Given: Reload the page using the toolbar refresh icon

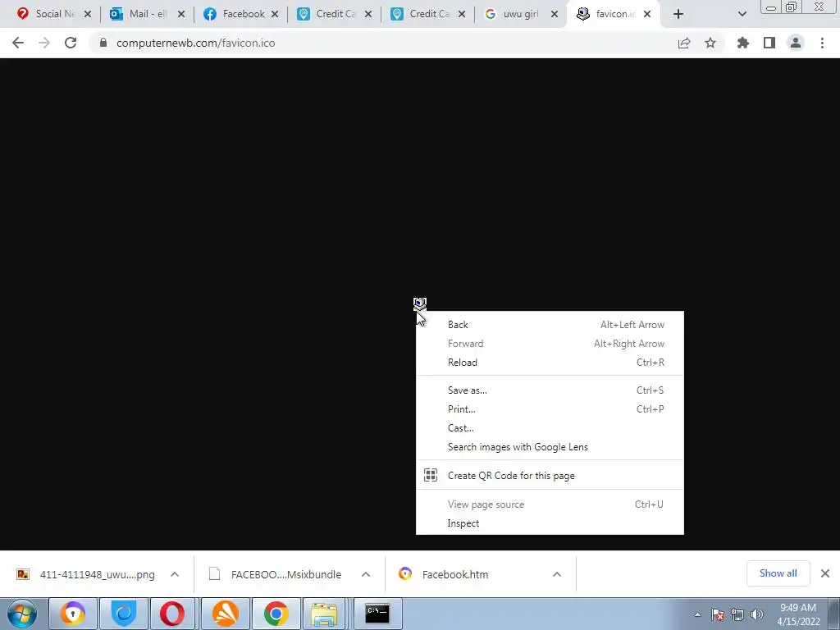Looking at the screenshot, I should click(71, 43).
